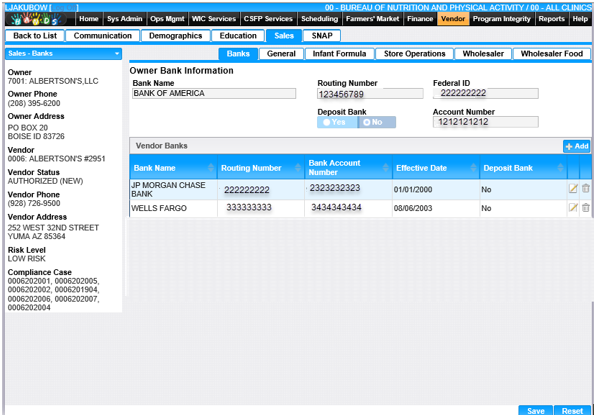This screenshot has height=415, width=595.
Task: Switch to the Communication tab
Action: coord(102,36)
